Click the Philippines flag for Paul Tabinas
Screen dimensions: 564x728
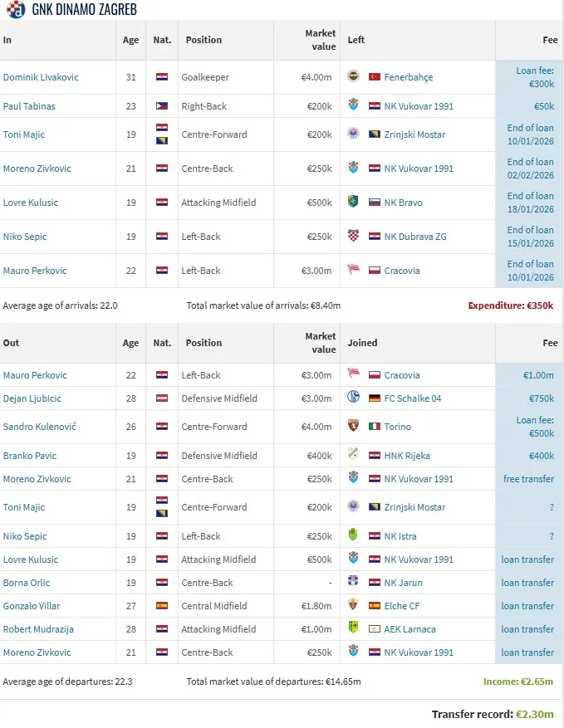pos(162,106)
